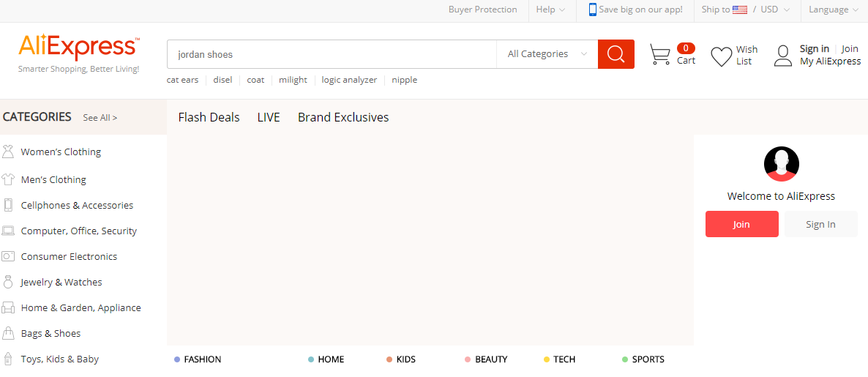868x377 pixels.
Task: Select the SPORTS banner tab
Action: pyautogui.click(x=643, y=359)
